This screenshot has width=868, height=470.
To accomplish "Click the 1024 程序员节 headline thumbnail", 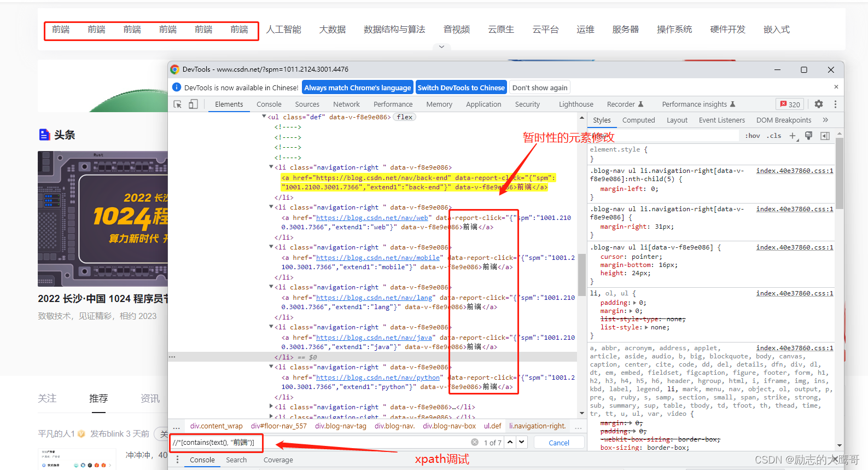I will pyautogui.click(x=103, y=219).
